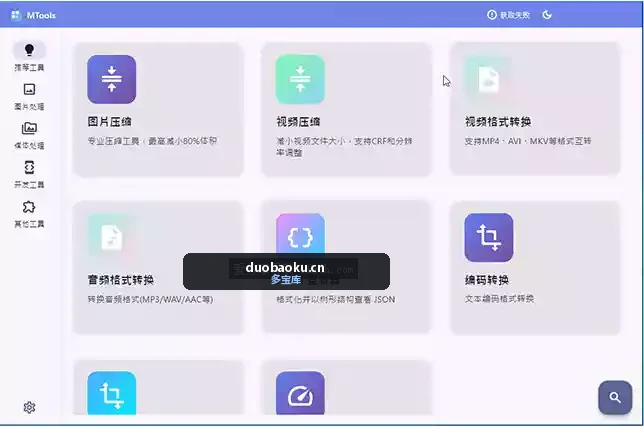644x427 pixels.
Task: Open 音频格式转换 card title
Action: (121, 280)
